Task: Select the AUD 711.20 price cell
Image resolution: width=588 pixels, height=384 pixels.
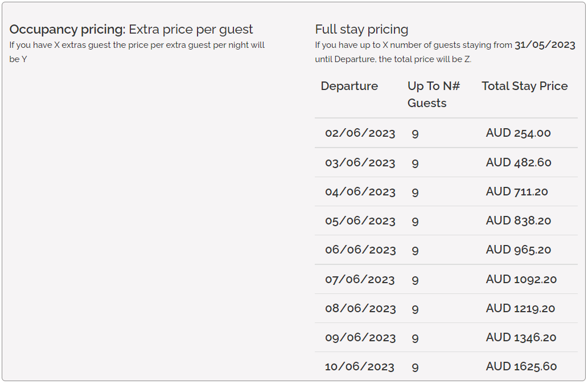Action: coord(516,192)
